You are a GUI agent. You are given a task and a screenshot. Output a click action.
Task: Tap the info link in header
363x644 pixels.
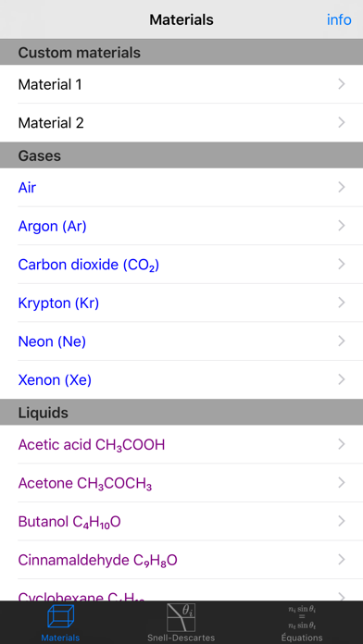pyautogui.click(x=339, y=19)
